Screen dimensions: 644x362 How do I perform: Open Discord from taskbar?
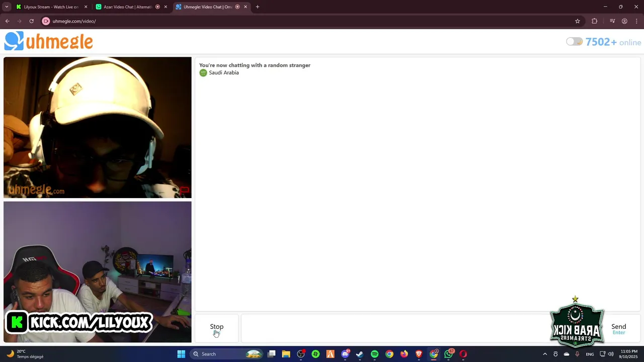coord(345,354)
